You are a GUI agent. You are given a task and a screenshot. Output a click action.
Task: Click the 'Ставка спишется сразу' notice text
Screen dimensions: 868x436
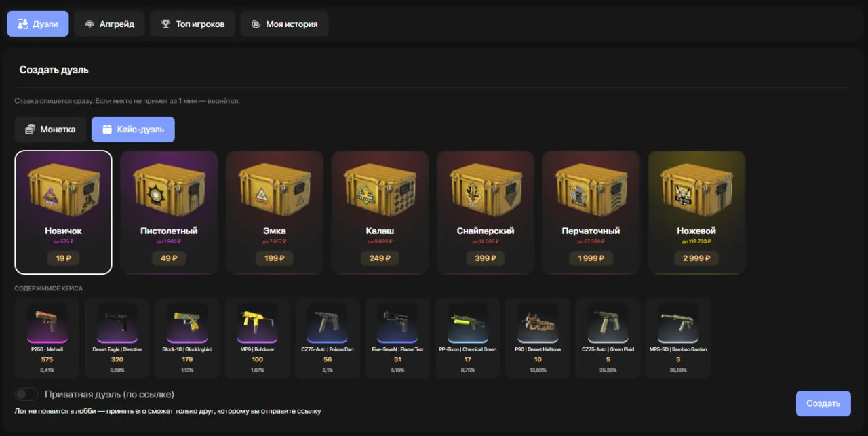pos(127,101)
